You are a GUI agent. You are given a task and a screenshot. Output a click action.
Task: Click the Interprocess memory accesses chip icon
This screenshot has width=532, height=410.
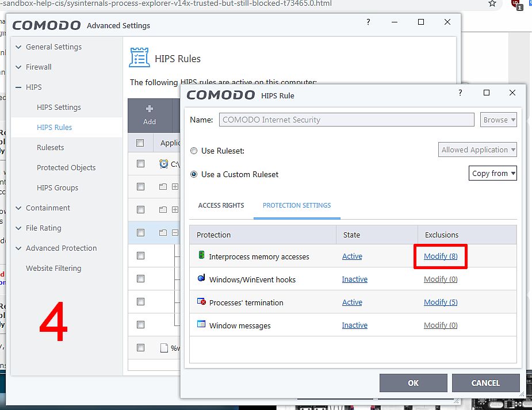point(201,255)
